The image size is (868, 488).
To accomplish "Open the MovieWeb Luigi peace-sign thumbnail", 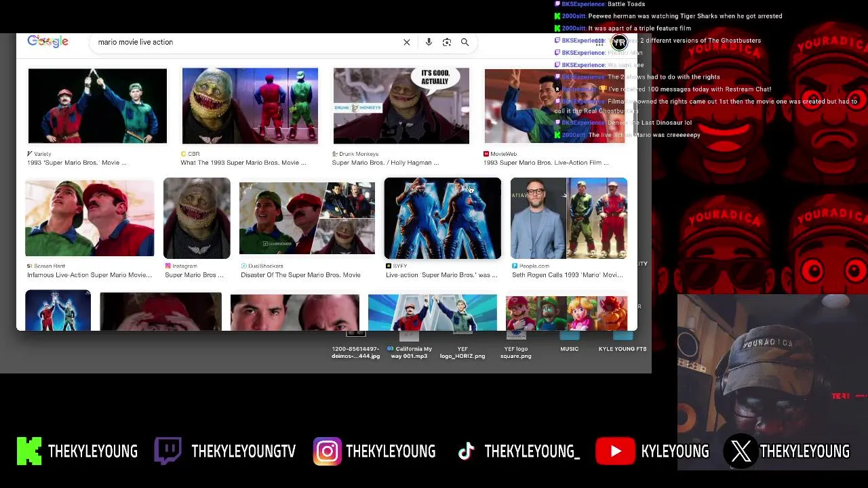I will [555, 106].
